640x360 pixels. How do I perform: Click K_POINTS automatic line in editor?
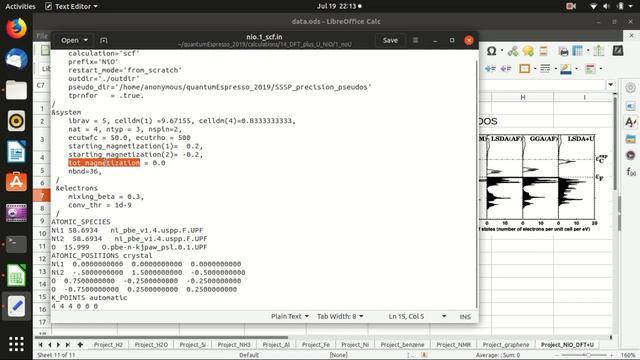[89, 298]
